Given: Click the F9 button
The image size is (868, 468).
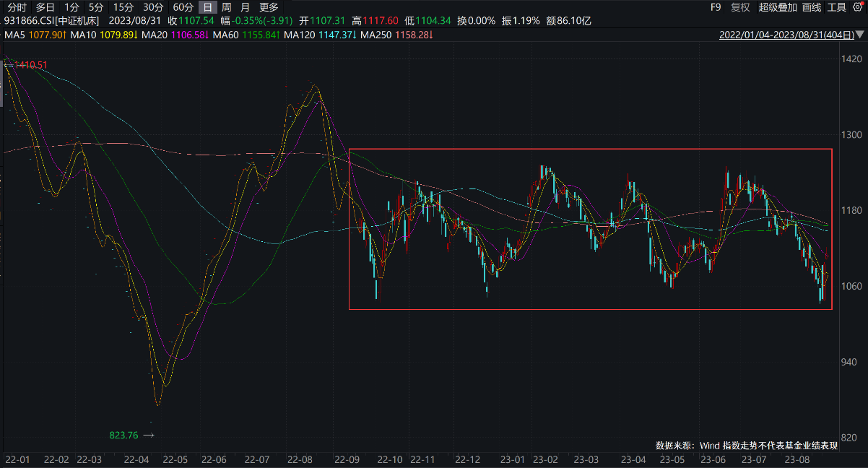Looking at the screenshot, I should 716,7.
